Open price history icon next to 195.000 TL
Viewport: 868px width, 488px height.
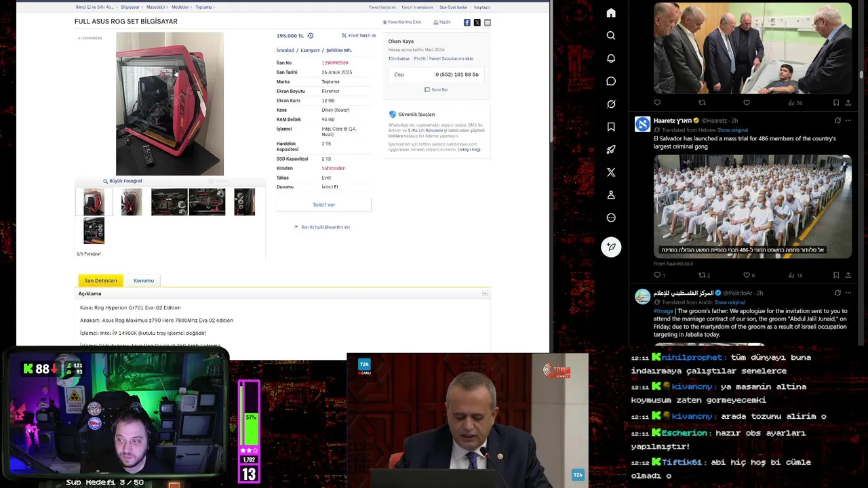click(310, 36)
